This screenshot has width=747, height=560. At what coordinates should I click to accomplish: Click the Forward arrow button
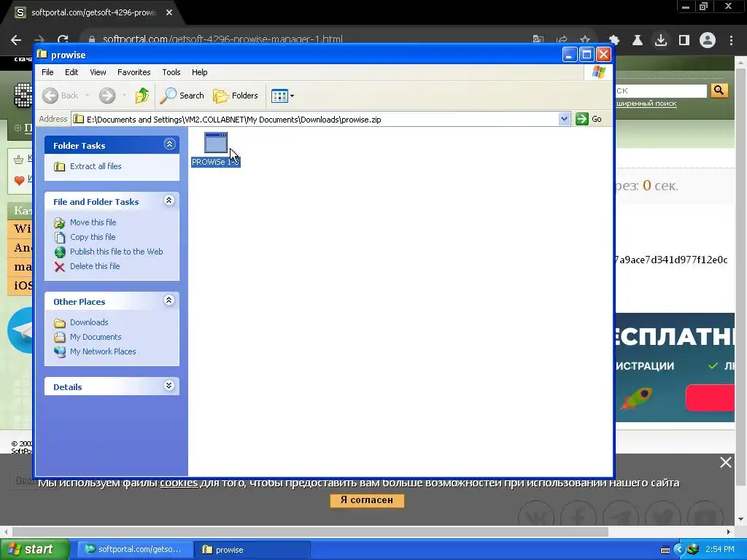[x=107, y=96]
